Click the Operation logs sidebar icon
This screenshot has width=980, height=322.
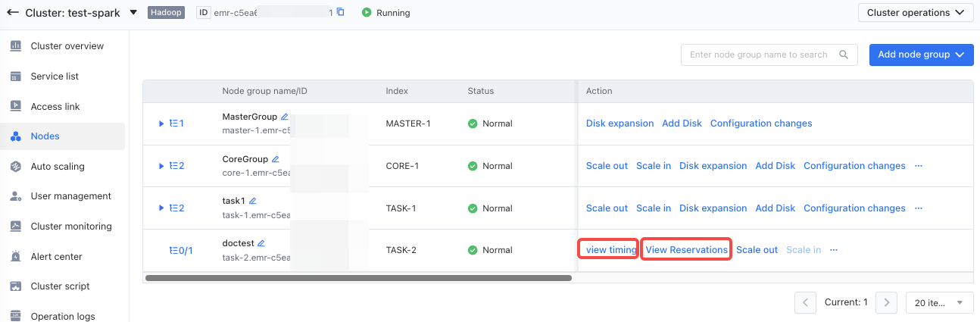[15, 316]
